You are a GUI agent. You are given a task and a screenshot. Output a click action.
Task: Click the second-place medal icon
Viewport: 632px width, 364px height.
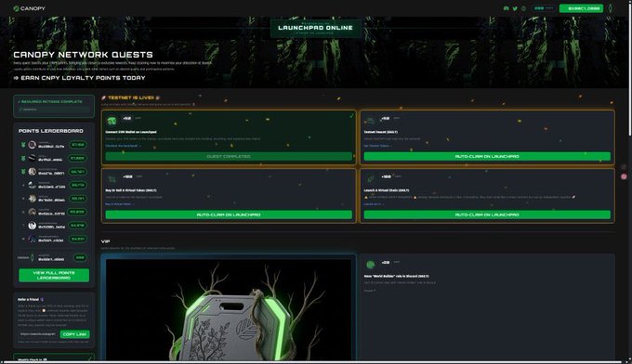(x=23, y=158)
